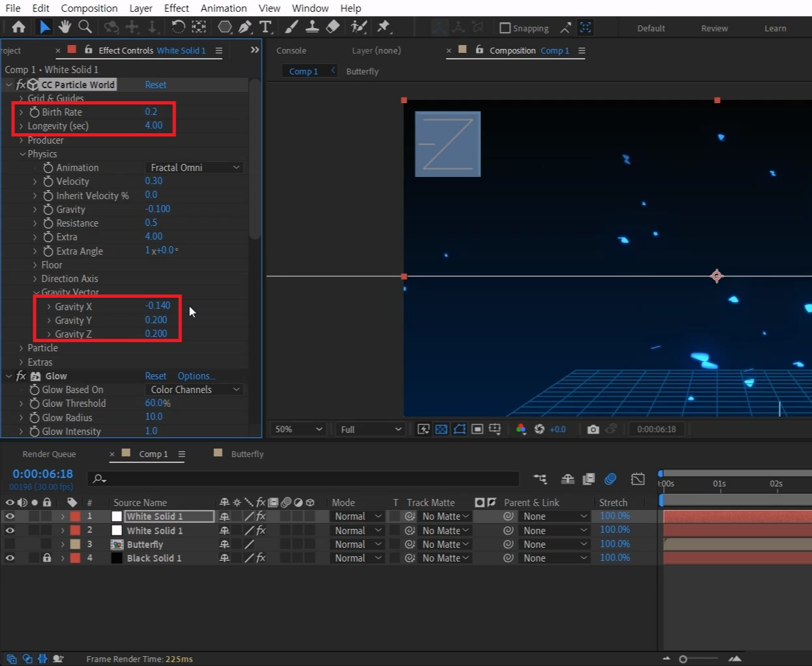Open Glow Options link

coord(196,376)
